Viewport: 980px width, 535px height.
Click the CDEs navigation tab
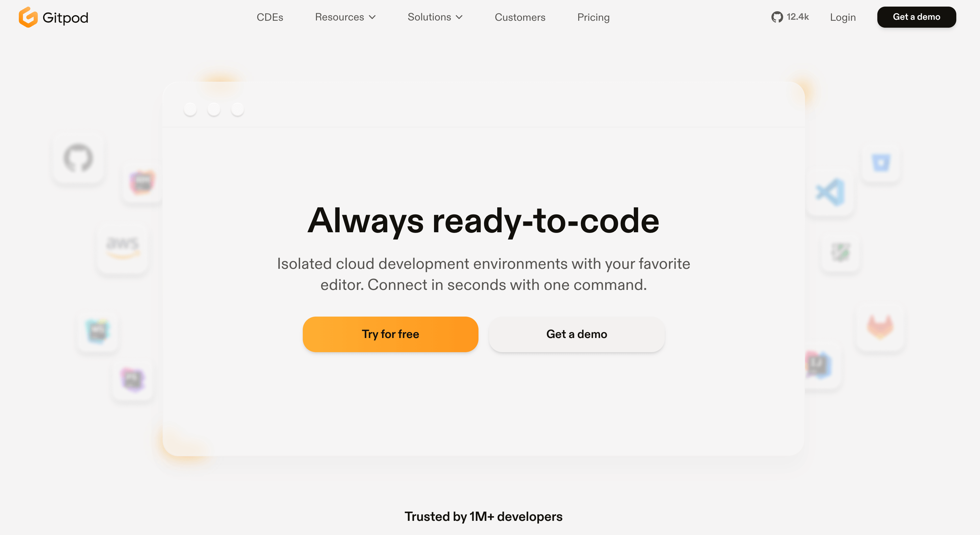270,17
